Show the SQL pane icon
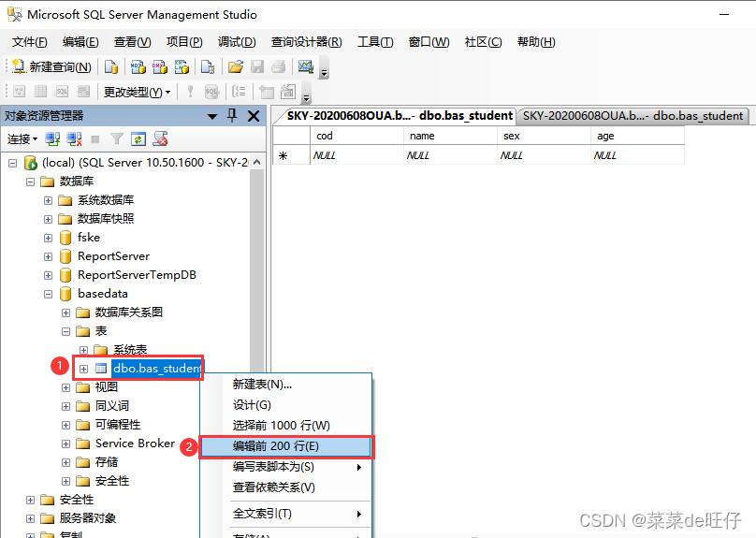The width and height of the screenshot is (756, 538). 62,91
